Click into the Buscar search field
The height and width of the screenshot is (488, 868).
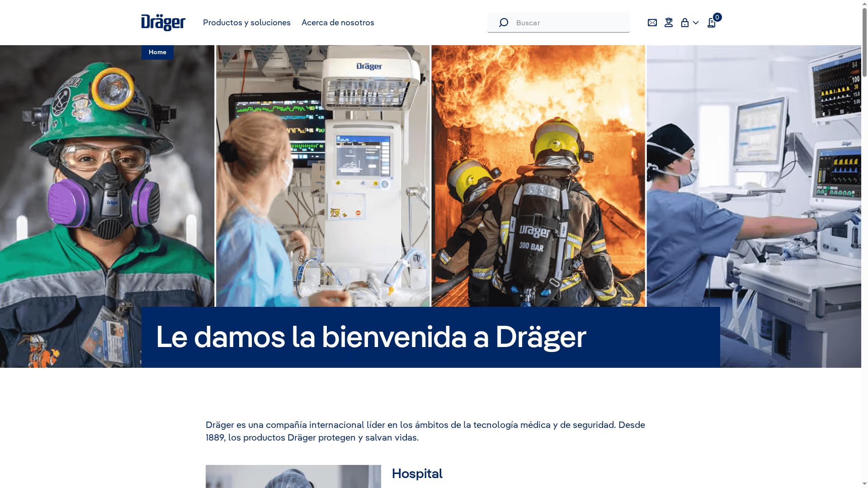570,23
